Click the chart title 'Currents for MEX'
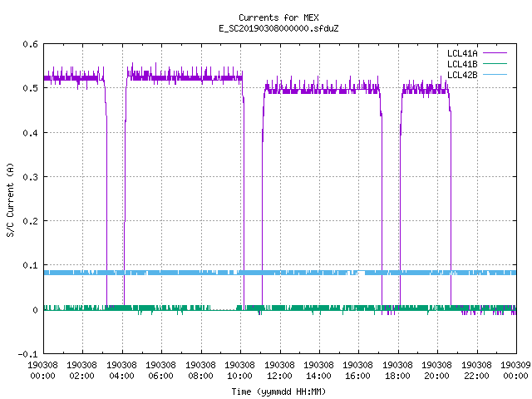The image size is (532, 399). click(x=278, y=17)
